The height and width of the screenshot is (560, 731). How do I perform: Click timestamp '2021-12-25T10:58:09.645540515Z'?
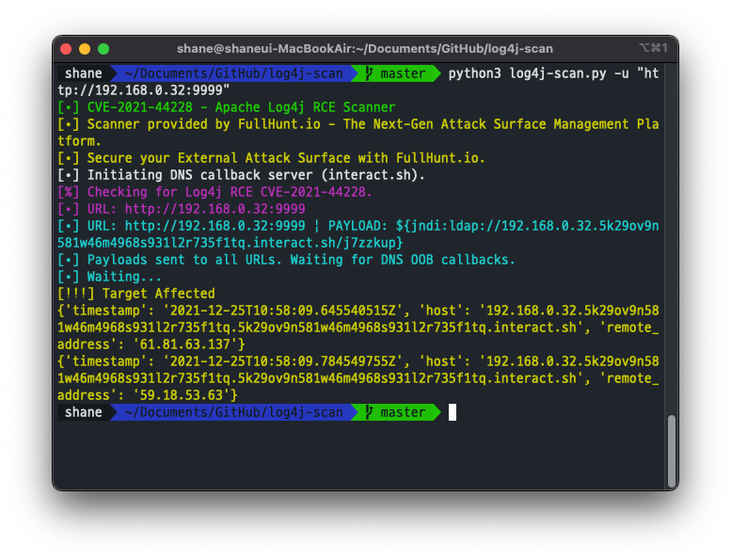point(282,311)
